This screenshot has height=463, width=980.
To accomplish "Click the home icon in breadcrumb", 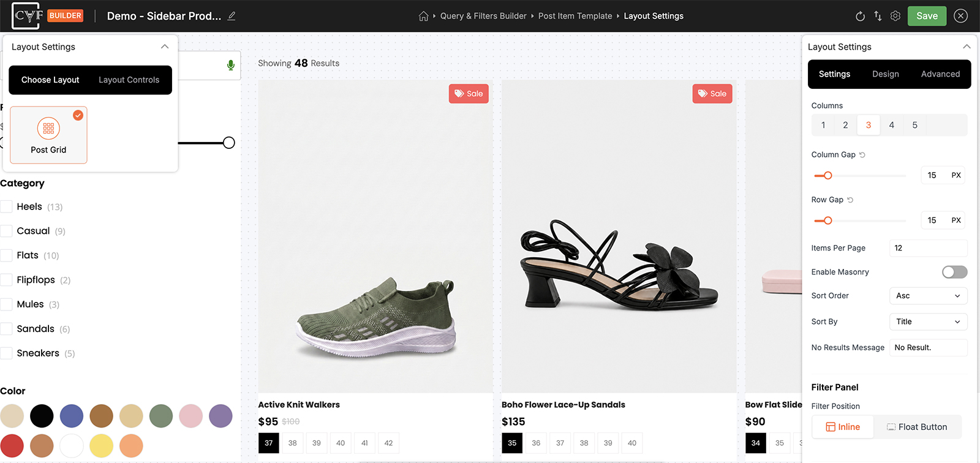I will pos(423,16).
